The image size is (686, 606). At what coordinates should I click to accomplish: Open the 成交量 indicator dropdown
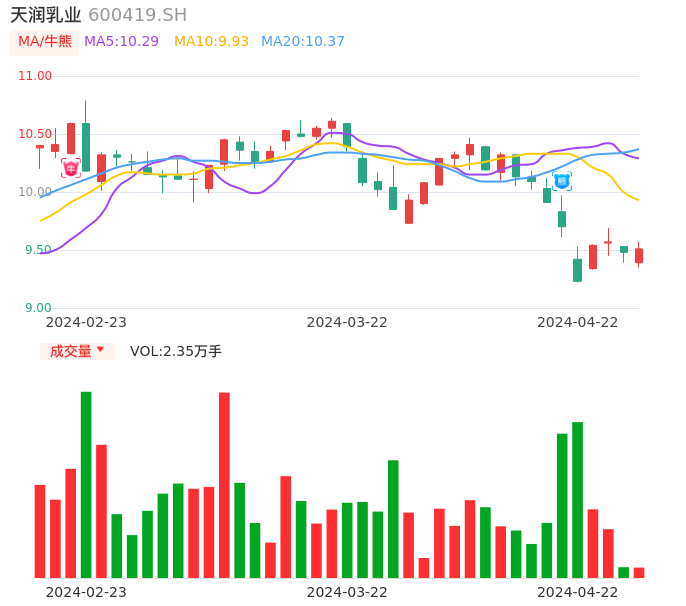pyautogui.click(x=76, y=351)
